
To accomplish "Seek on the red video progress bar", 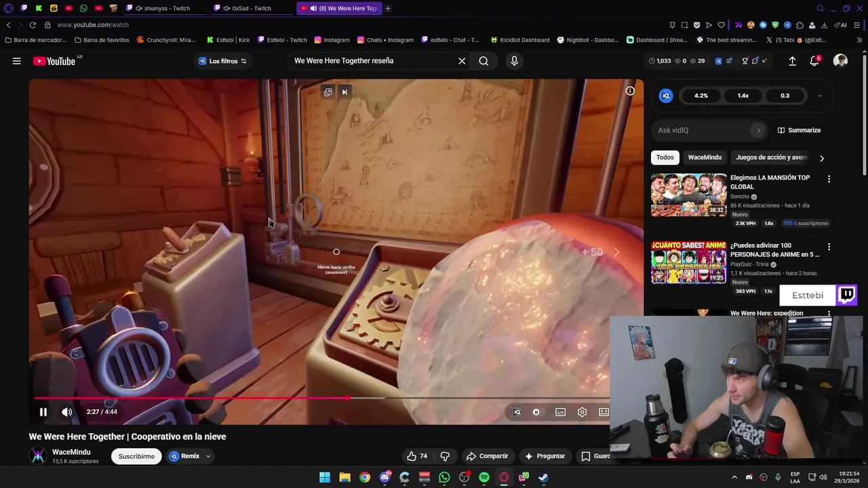I will (322, 398).
